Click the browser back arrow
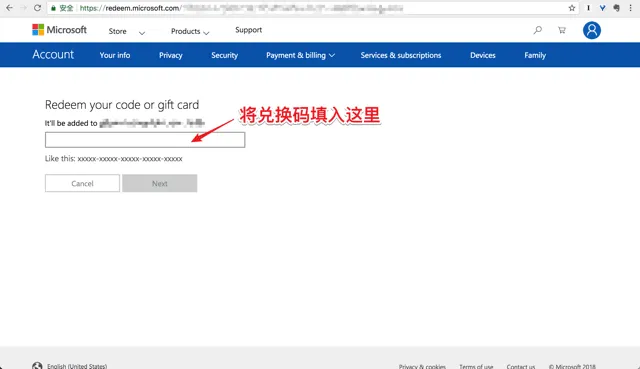Image resolution: width=640 pixels, height=369 pixels. (9, 8)
